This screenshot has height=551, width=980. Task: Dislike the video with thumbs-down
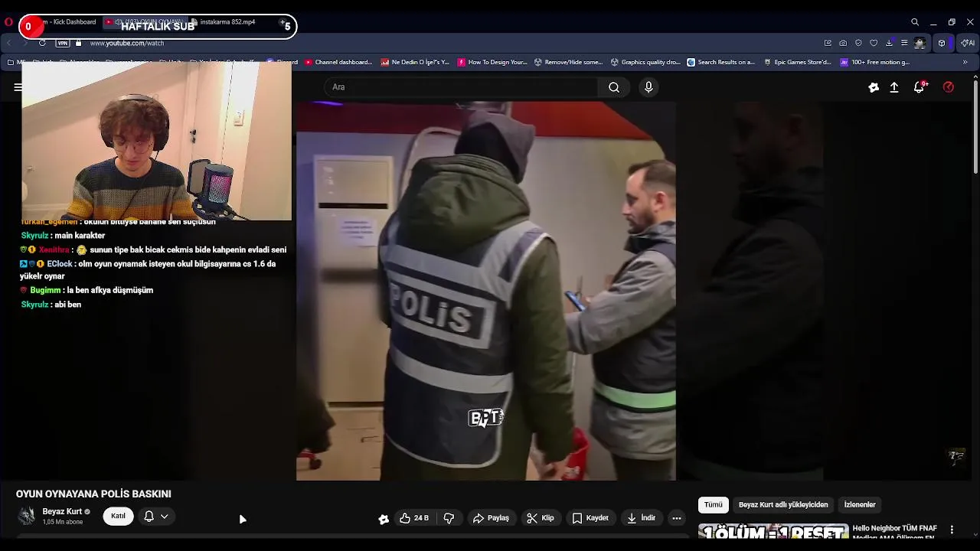point(449,518)
